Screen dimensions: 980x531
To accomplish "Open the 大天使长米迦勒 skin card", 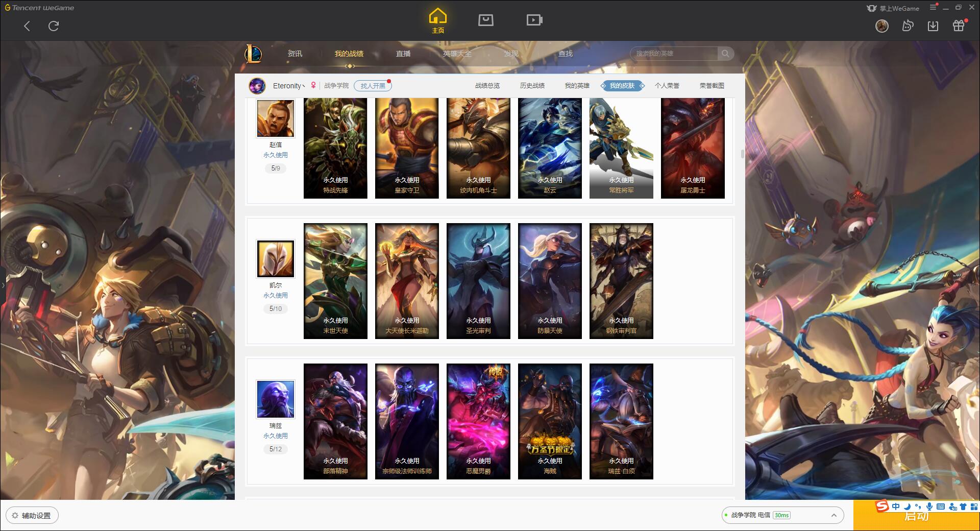I will [x=407, y=281].
